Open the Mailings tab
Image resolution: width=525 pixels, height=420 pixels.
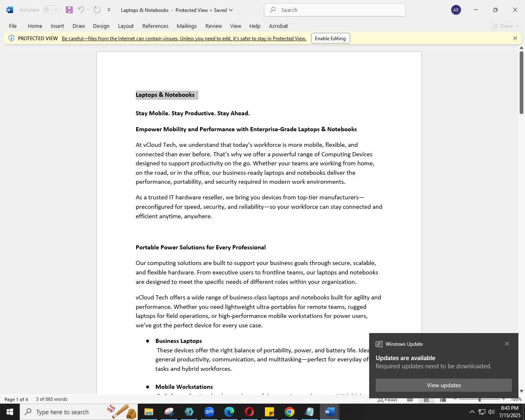tap(187, 26)
